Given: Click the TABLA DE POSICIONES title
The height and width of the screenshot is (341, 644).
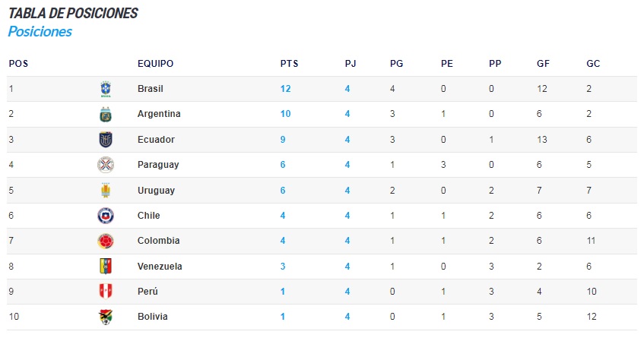Looking at the screenshot, I should pos(73,13).
